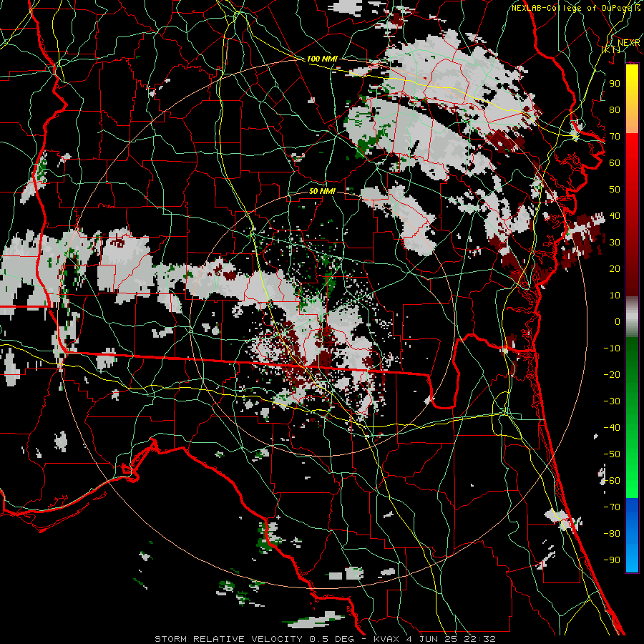Click the "70" value on the velocity scale
Image resolution: width=644 pixels, height=644 pixels.
pos(615,137)
